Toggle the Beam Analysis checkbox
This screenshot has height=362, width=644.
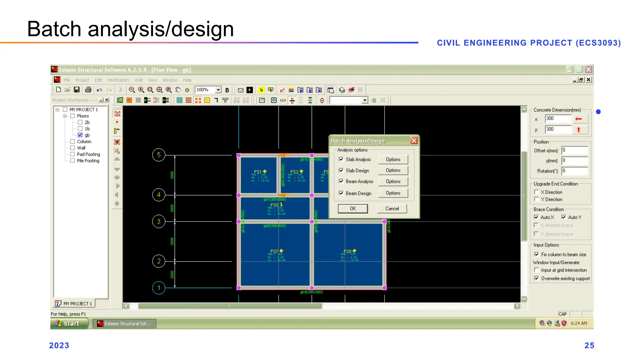point(341,181)
